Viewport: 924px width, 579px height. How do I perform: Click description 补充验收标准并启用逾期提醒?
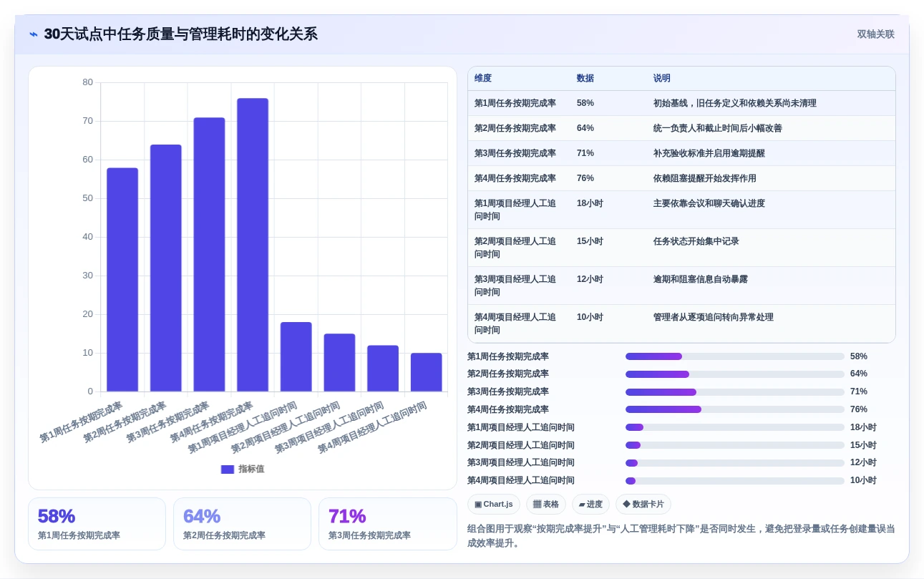coord(709,153)
